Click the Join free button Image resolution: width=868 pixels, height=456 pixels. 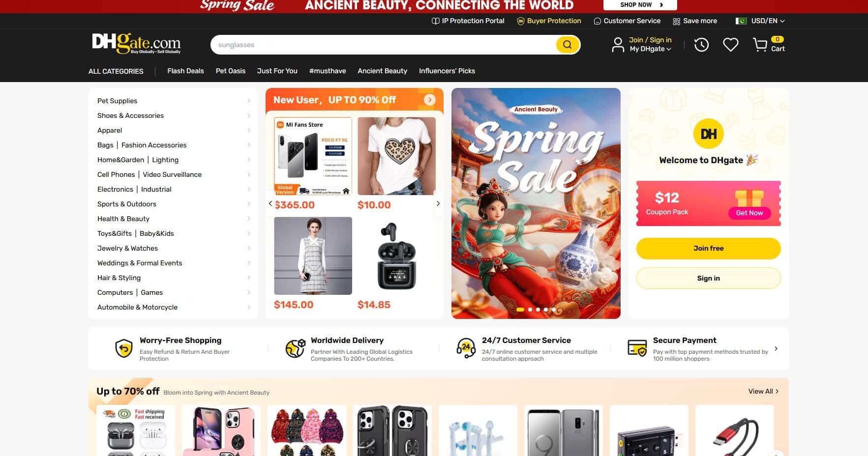pos(708,248)
